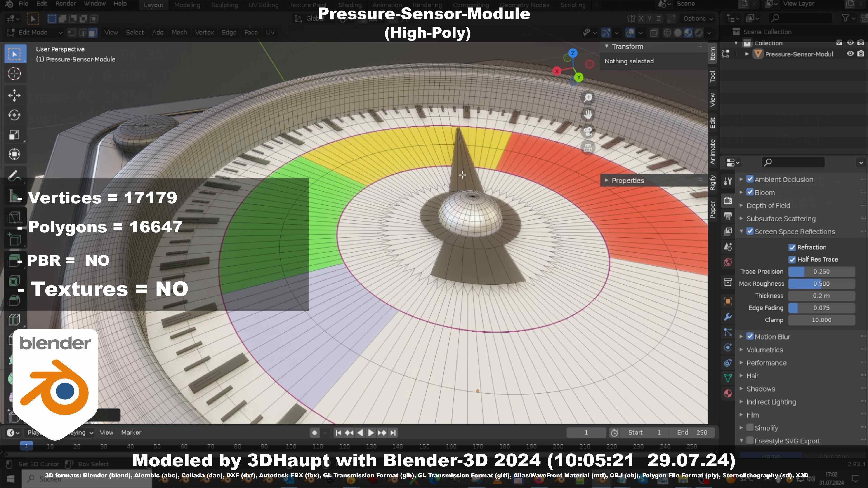
Task: Open the World properties tab icon
Action: click(x=728, y=262)
